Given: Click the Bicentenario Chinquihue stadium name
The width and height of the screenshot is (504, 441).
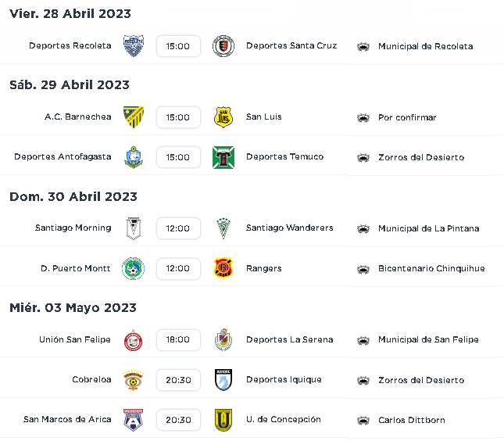Looking at the screenshot, I should (431, 268).
